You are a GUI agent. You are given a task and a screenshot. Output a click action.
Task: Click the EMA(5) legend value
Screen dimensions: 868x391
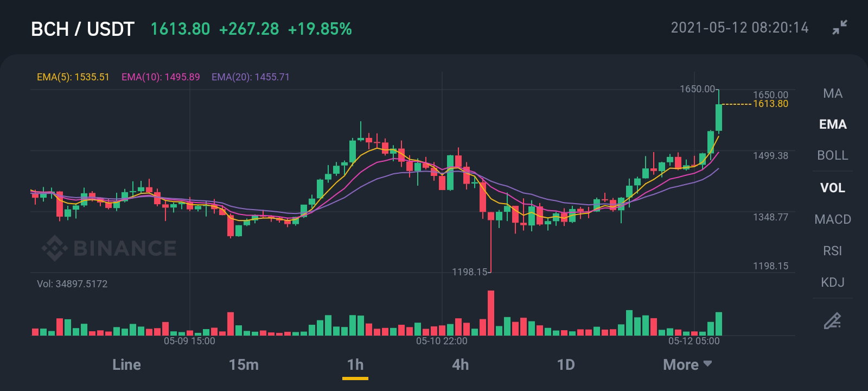[x=73, y=77]
